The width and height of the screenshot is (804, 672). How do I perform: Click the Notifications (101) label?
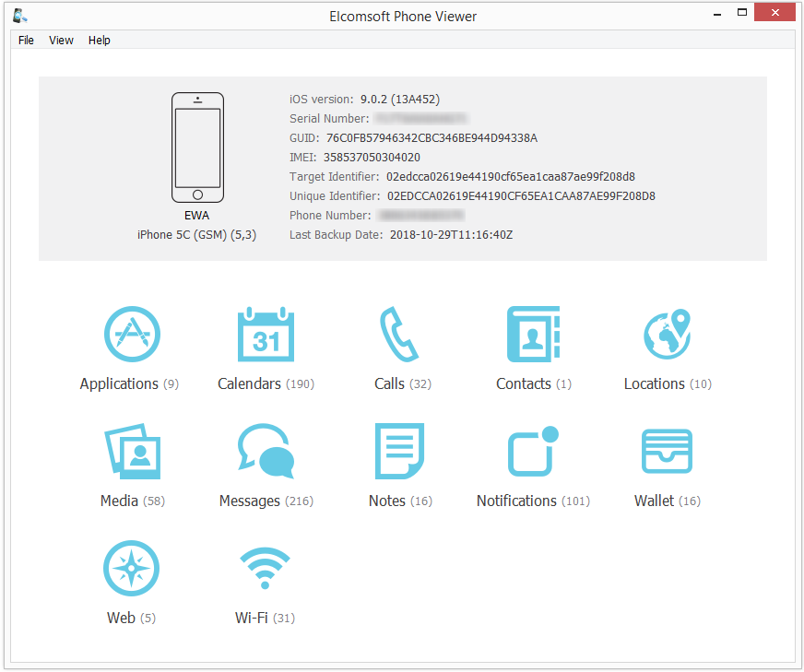coord(533,501)
